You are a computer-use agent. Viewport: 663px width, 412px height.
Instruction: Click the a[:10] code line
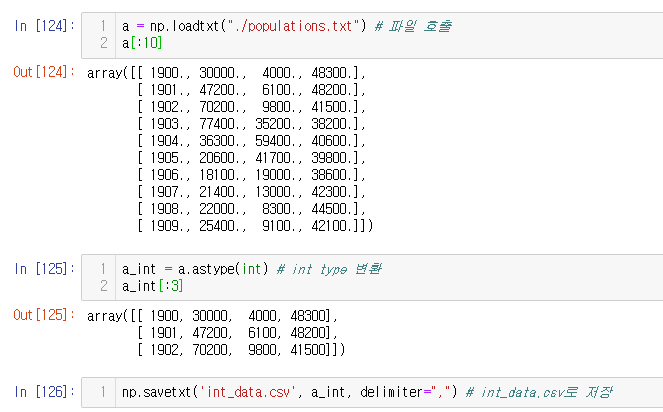[x=142, y=43]
